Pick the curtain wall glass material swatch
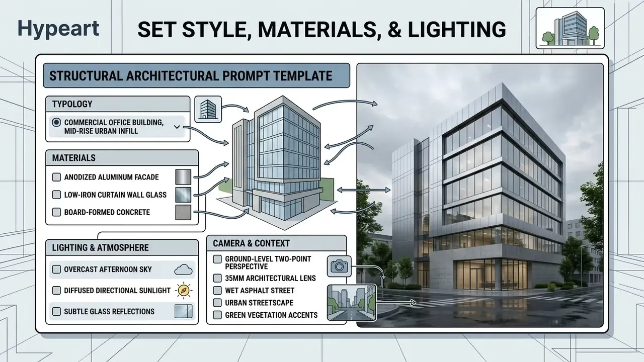The image size is (644, 362). (x=183, y=195)
